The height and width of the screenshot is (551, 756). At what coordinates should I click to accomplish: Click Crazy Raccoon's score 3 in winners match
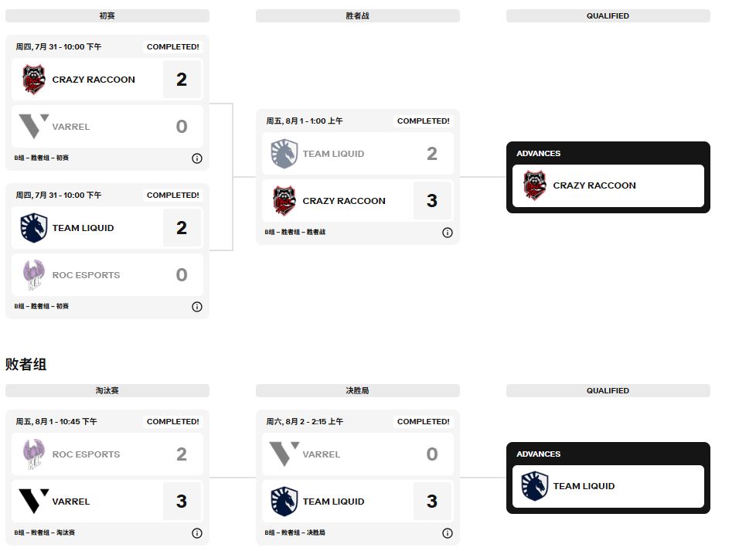click(432, 201)
